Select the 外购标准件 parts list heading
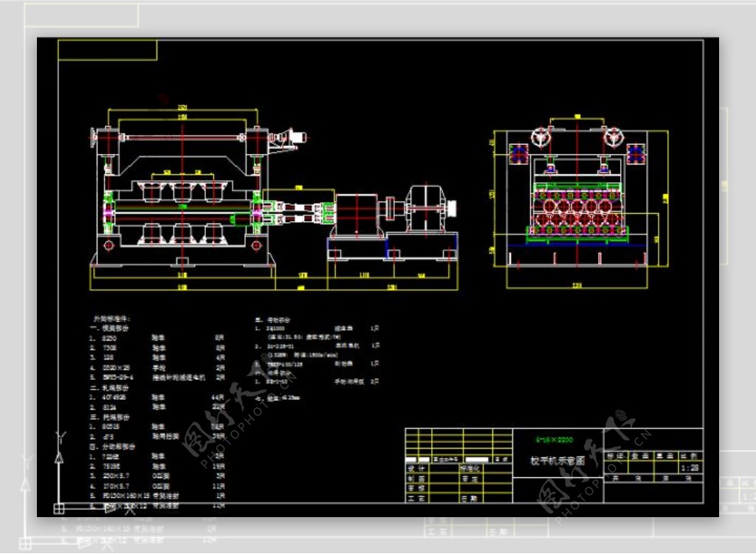Image resolution: width=756 pixels, height=554 pixels. tap(112, 319)
